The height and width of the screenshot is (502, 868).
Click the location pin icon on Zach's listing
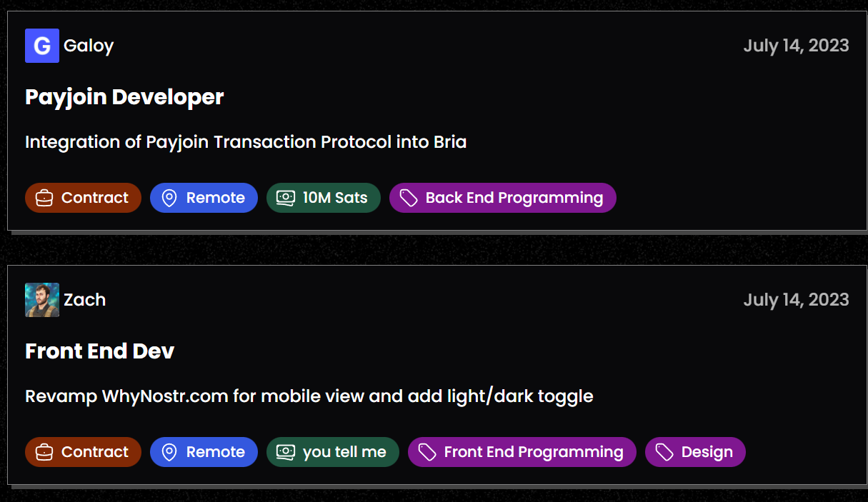169,452
